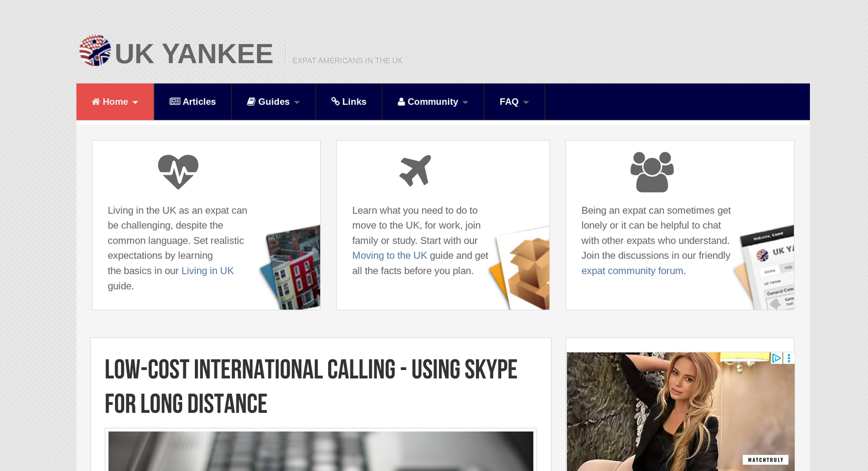Expand the FAQ dropdown caret
The width and height of the screenshot is (868, 471).
(526, 103)
